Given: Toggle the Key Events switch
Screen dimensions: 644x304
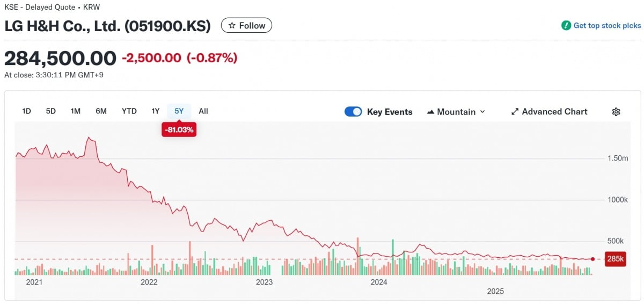Looking at the screenshot, I should tap(353, 112).
